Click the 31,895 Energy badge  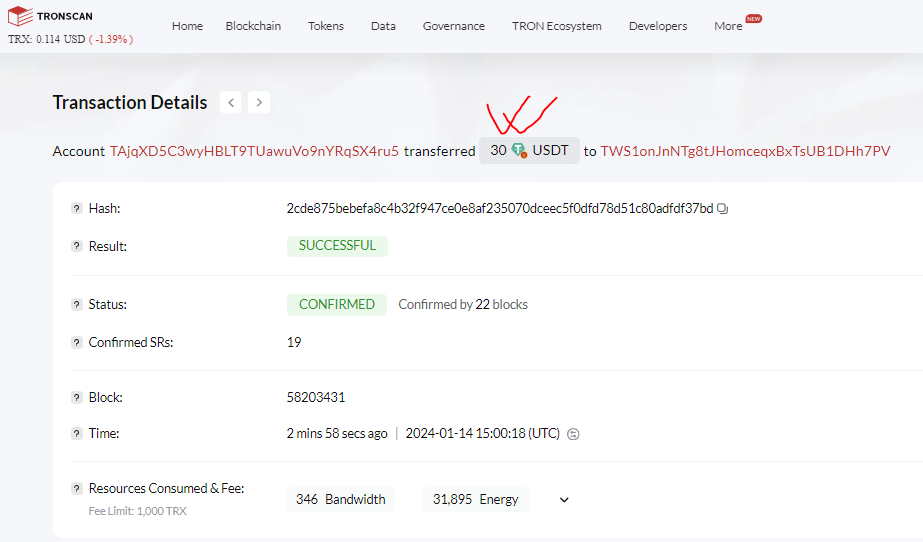[x=476, y=499]
